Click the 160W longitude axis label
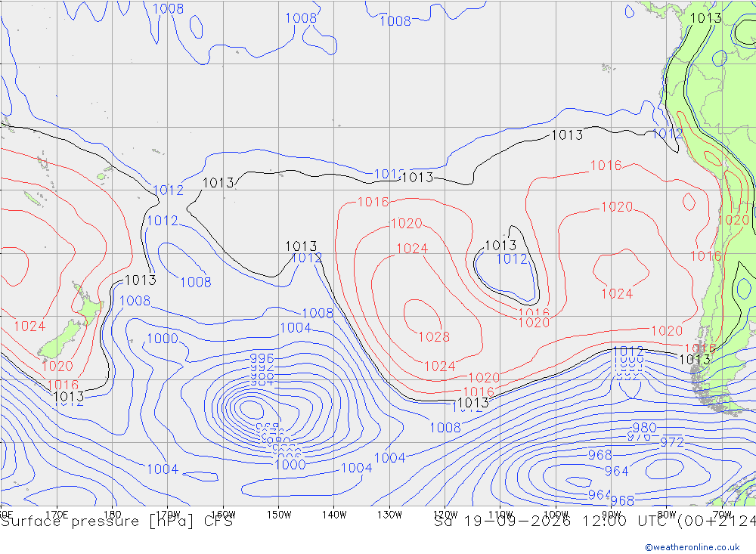 223,515
